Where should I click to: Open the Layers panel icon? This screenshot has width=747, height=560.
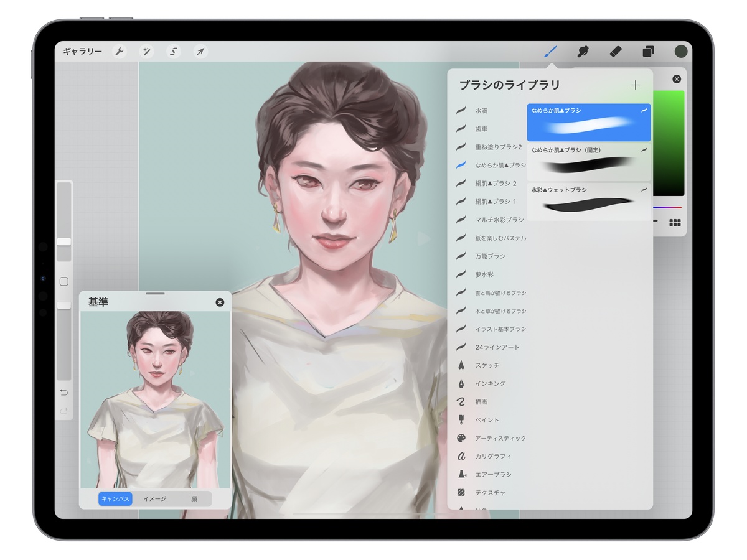point(649,51)
